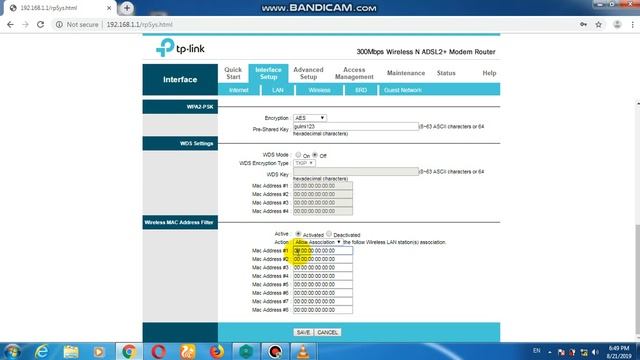Launch Internet Explorer from the taskbar

42,351
